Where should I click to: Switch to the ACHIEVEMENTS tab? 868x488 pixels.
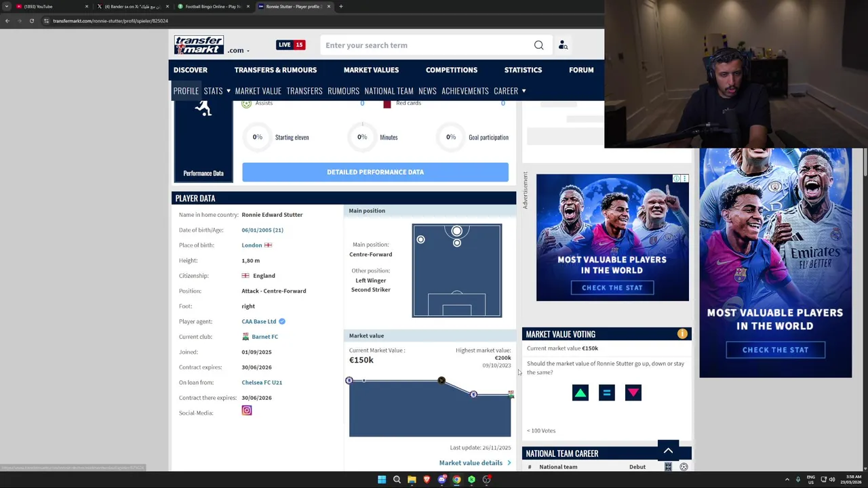[x=465, y=91]
